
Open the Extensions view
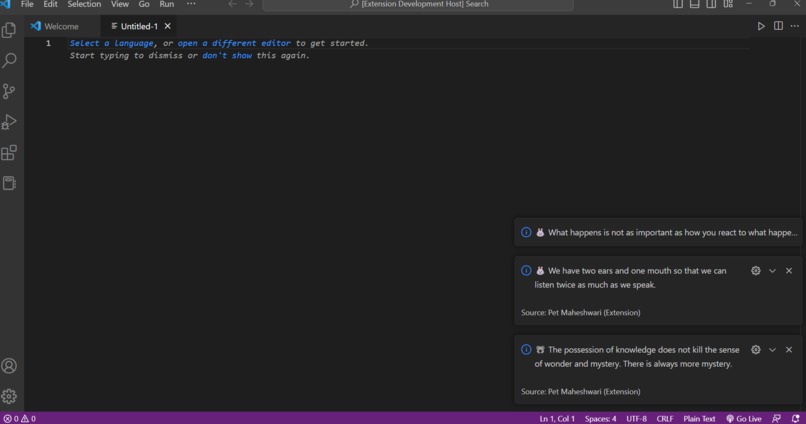(x=9, y=153)
